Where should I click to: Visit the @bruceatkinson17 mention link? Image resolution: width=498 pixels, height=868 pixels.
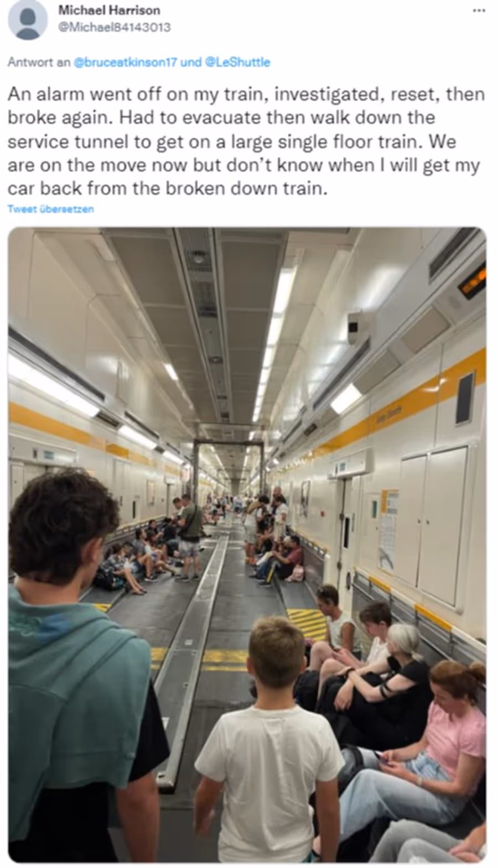tap(126, 62)
